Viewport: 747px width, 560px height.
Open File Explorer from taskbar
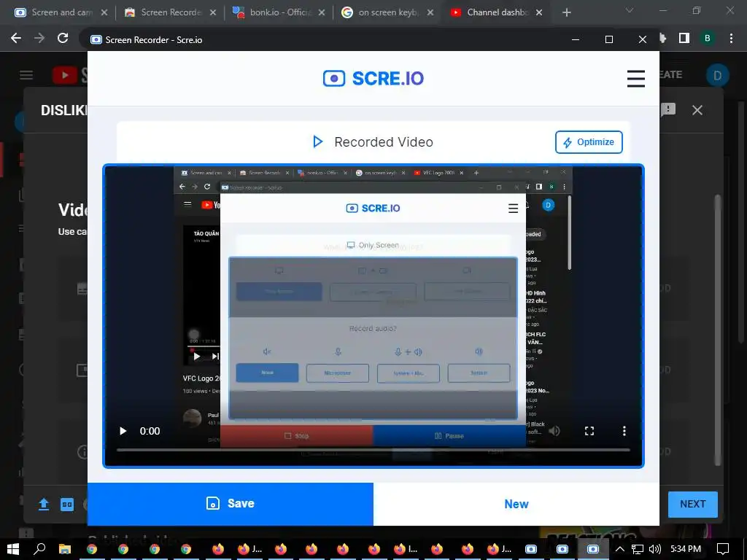coord(64,549)
